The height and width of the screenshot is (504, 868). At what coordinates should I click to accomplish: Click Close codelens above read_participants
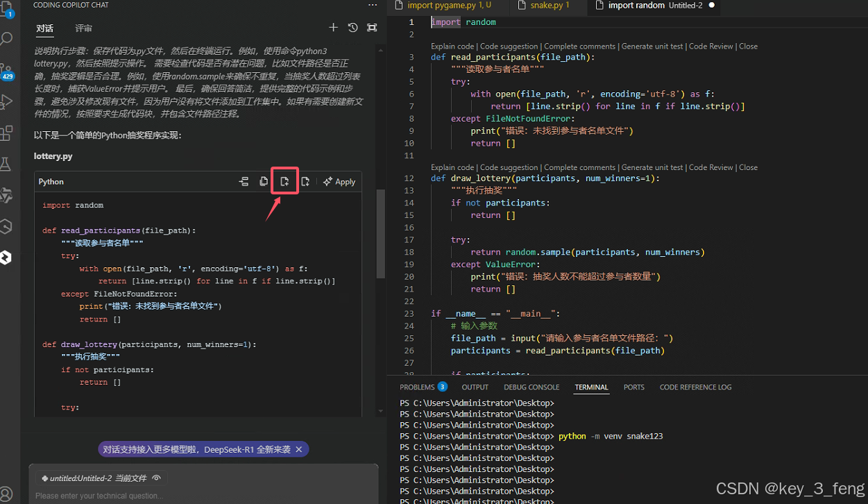[x=748, y=47]
